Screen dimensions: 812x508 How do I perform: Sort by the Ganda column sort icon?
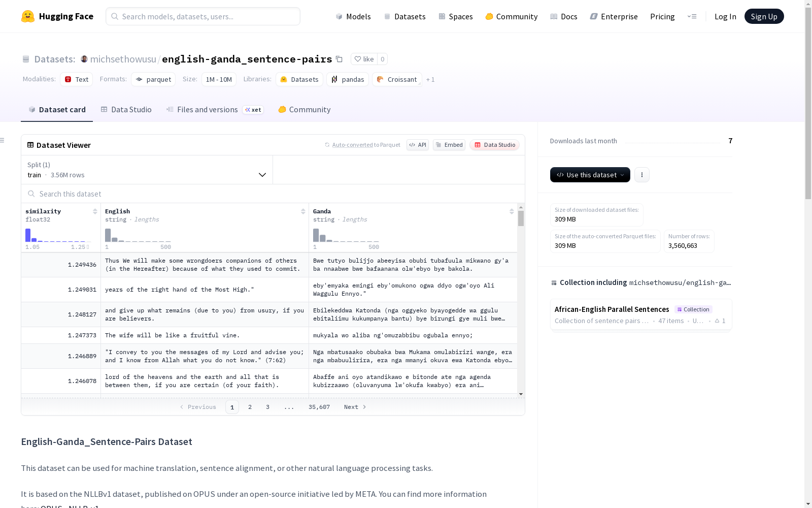(512, 211)
